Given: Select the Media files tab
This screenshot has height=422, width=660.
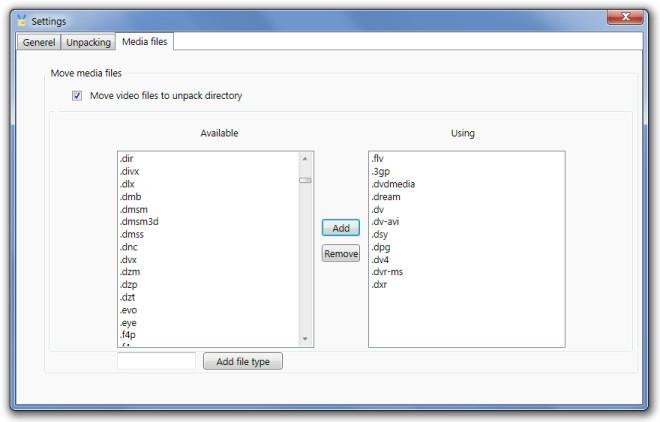Looking at the screenshot, I should pyautogui.click(x=145, y=42).
